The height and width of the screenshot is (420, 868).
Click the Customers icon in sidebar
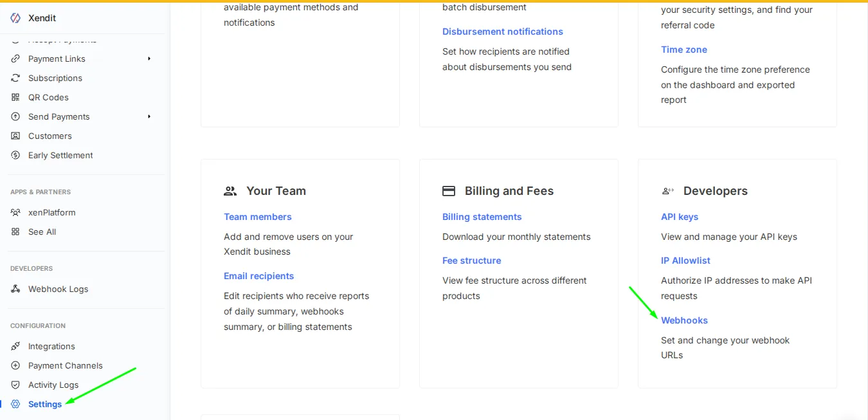(x=15, y=136)
